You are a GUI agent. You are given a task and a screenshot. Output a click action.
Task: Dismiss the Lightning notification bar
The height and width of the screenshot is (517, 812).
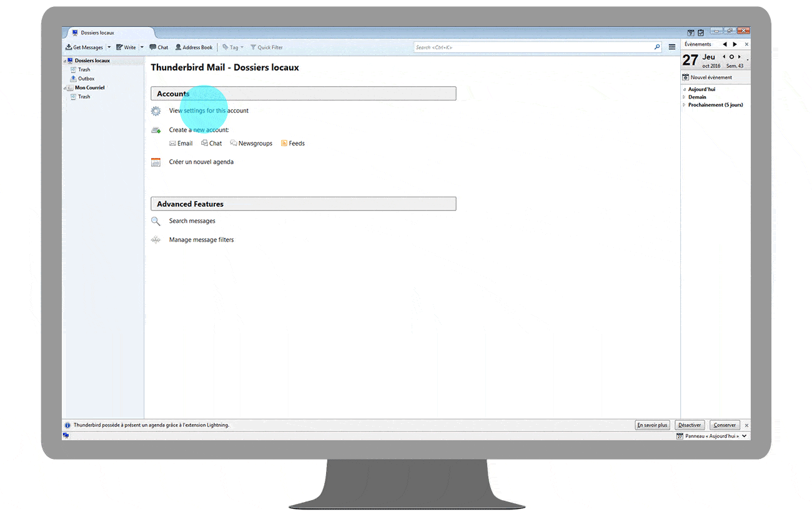pyautogui.click(x=746, y=425)
